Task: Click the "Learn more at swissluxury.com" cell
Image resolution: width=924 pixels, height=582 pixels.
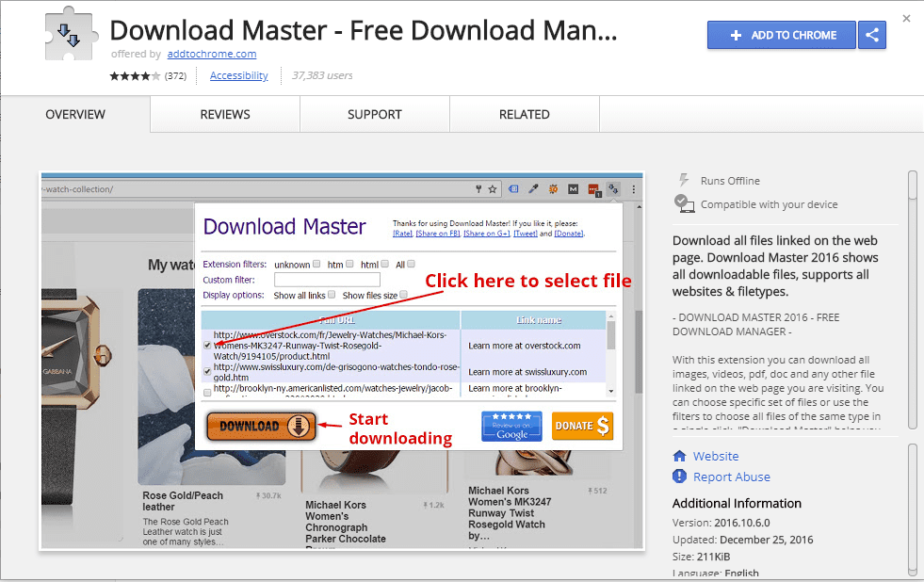Action: [x=527, y=372]
